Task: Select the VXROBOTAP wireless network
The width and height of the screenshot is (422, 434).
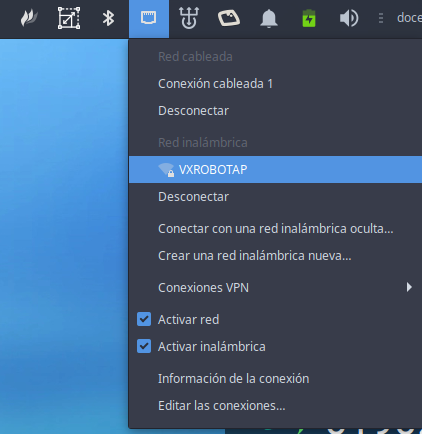Action: pyautogui.click(x=275, y=170)
